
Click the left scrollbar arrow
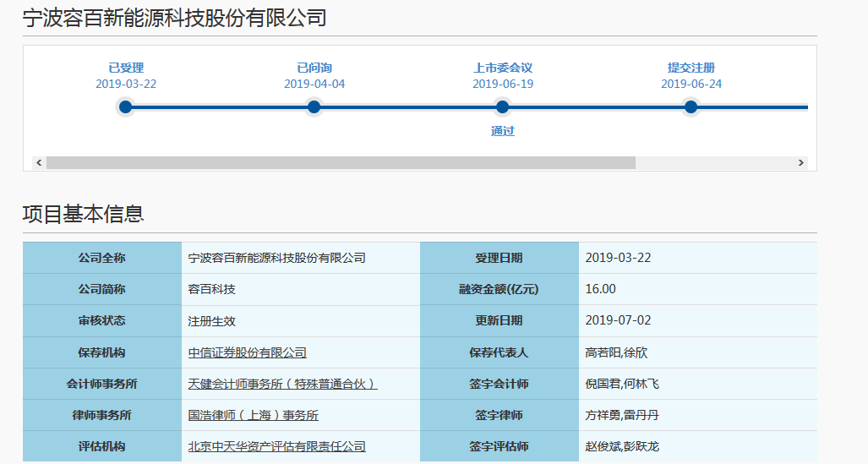(x=39, y=163)
